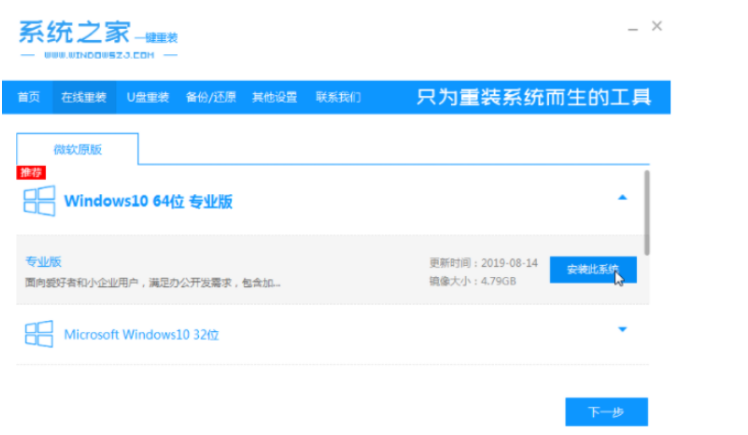Image resolution: width=748 pixels, height=435 pixels.
Task: Open 备份/还原 from the navigation bar
Action: click(210, 97)
